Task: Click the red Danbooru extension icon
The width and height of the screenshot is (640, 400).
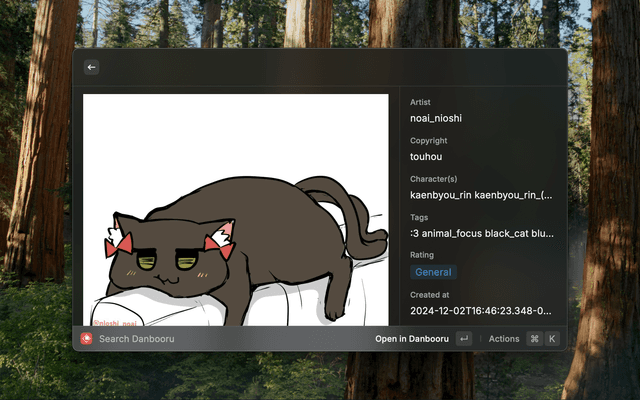Action: [87, 339]
